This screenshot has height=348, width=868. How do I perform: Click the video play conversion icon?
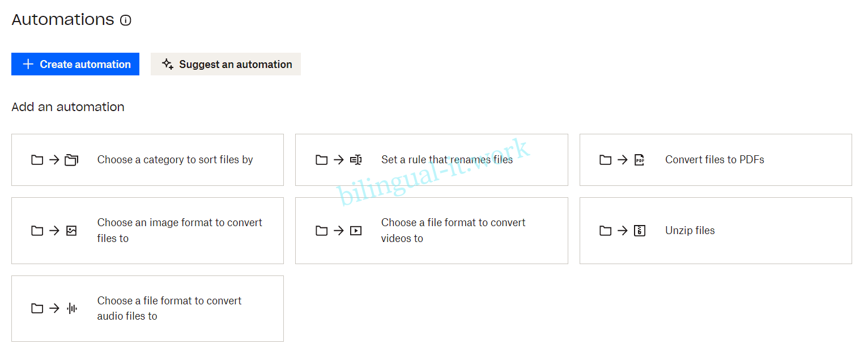356,231
